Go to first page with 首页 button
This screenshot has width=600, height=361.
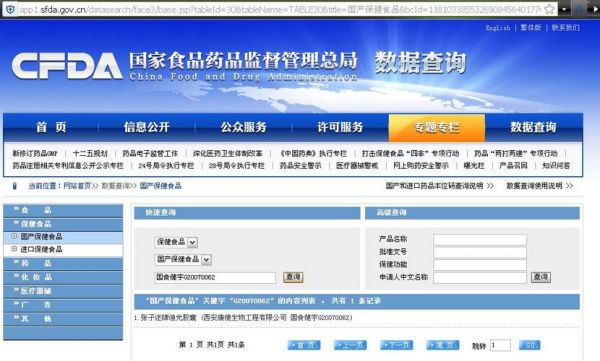[304, 345]
